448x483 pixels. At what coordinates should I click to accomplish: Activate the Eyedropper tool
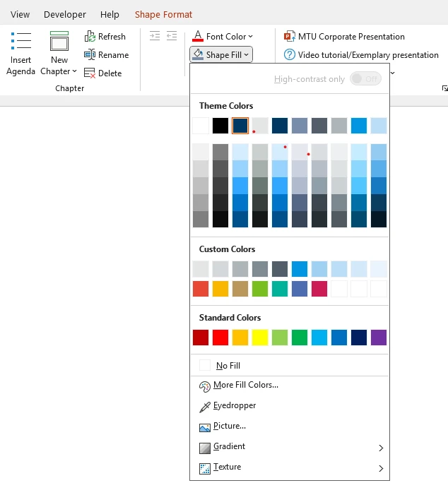(x=290, y=406)
